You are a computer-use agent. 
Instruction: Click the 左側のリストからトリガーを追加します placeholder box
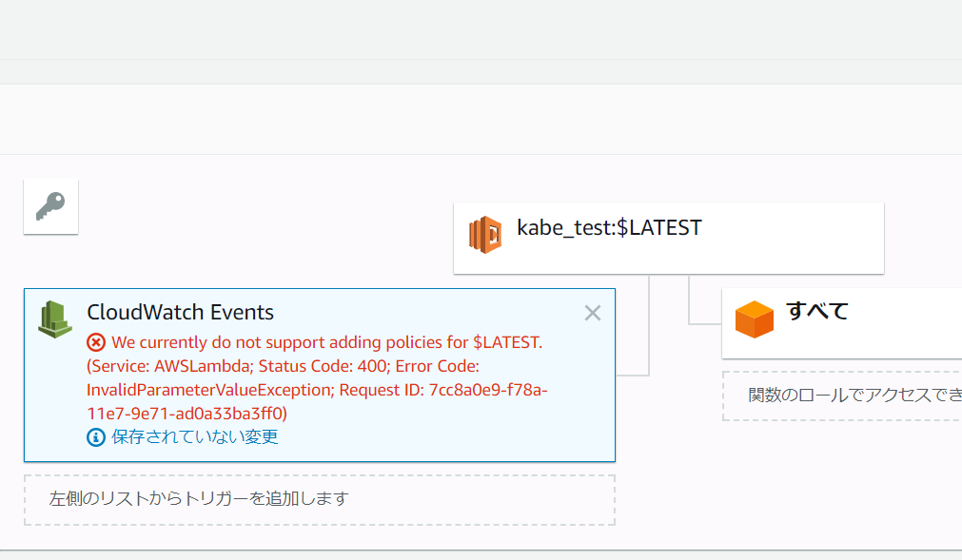tap(320, 499)
